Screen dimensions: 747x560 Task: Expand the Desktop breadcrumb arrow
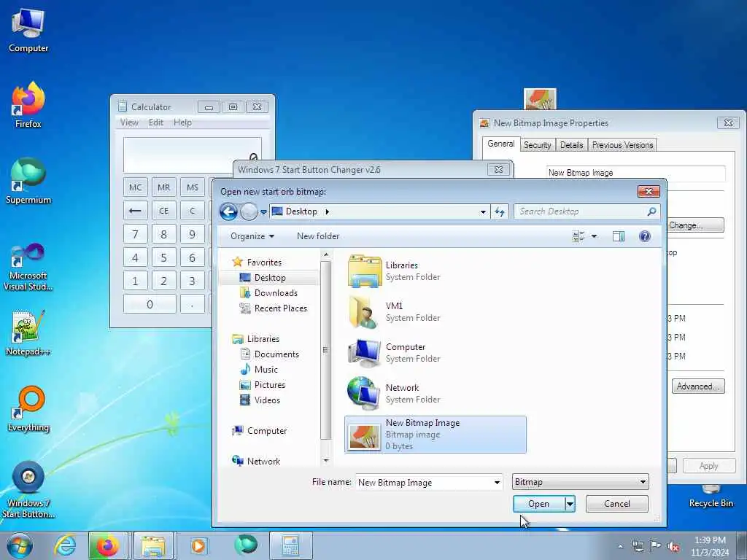328,211
